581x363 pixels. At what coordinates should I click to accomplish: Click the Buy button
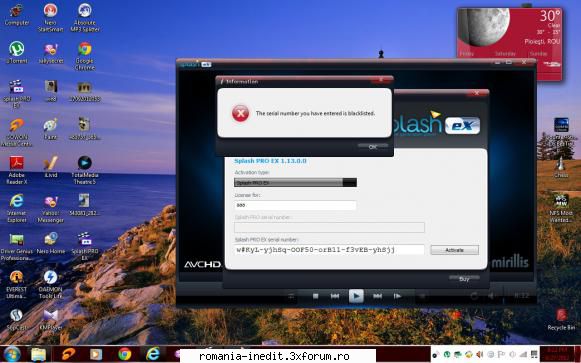tap(464, 279)
